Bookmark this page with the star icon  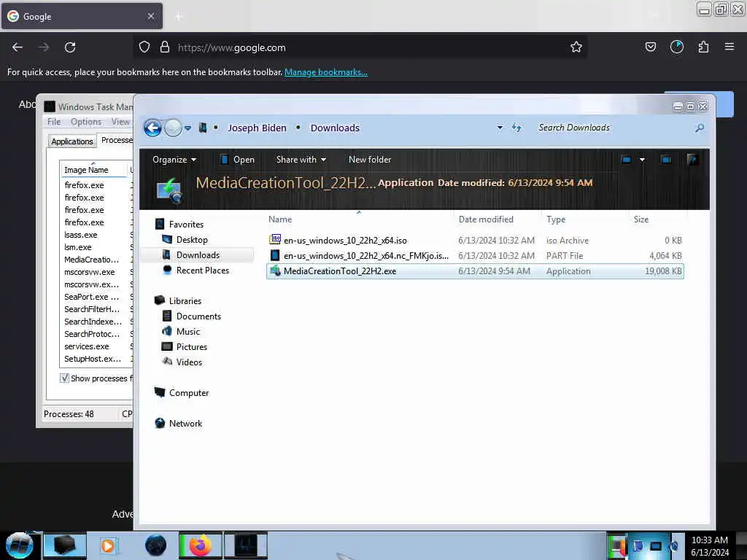point(576,47)
